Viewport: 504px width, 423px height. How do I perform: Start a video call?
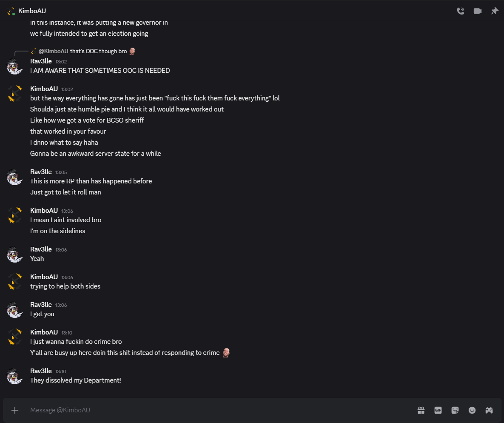pyautogui.click(x=478, y=11)
